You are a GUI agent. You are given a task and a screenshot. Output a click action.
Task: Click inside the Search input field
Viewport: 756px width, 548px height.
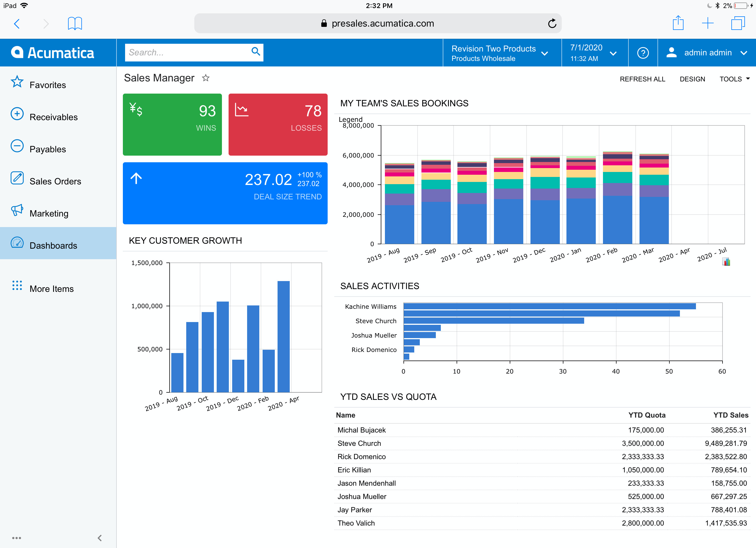pyautogui.click(x=187, y=52)
